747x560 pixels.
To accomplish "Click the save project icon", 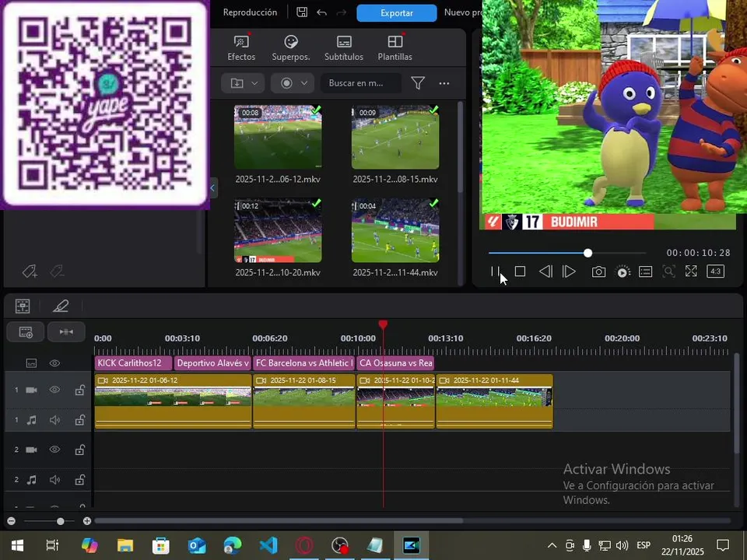I will (302, 12).
